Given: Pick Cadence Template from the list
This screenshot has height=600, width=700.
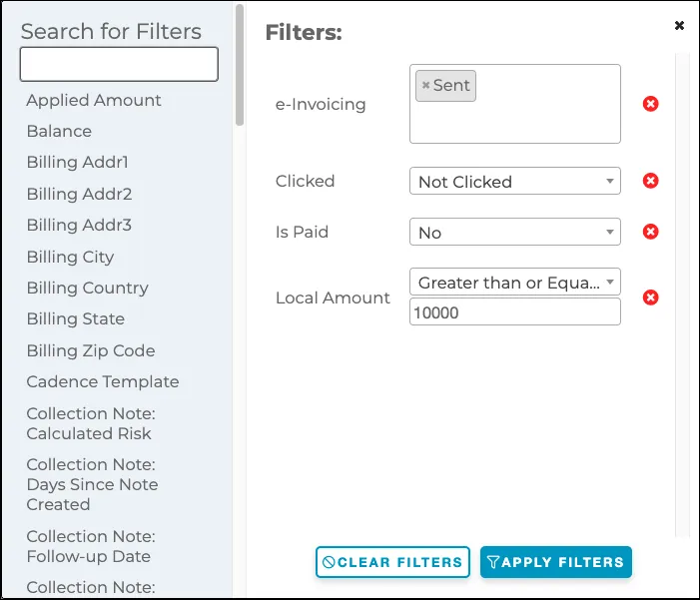Looking at the screenshot, I should [x=103, y=381].
